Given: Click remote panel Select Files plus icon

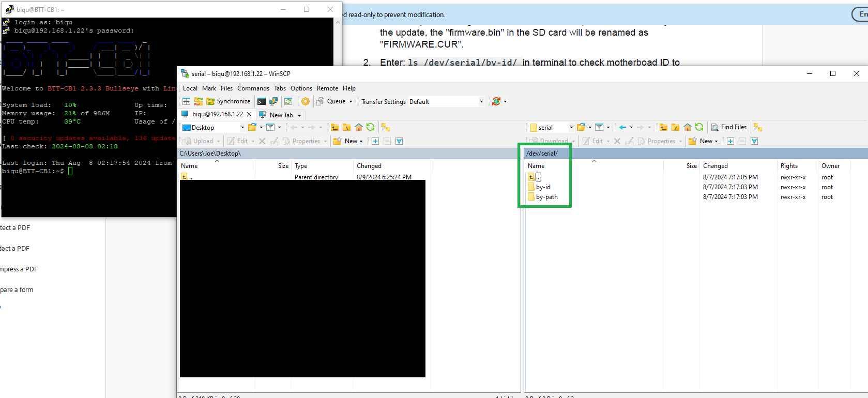Looking at the screenshot, I should pyautogui.click(x=730, y=141).
